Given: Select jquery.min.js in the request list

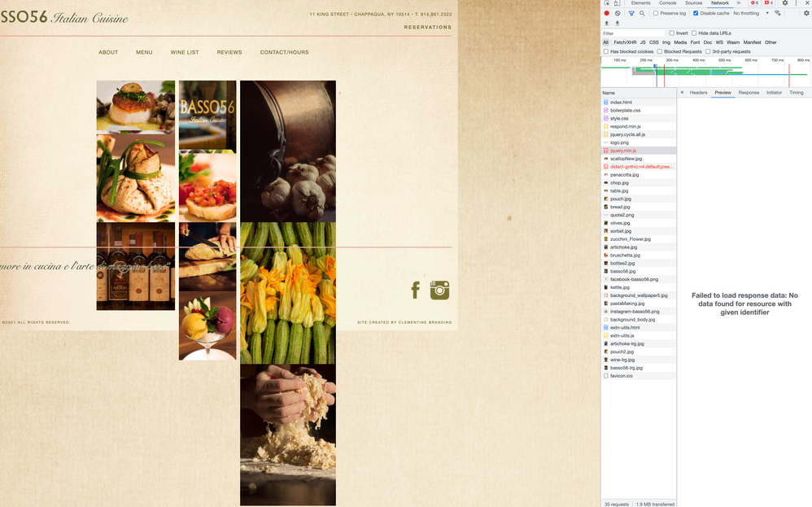Looking at the screenshot, I should tap(624, 150).
